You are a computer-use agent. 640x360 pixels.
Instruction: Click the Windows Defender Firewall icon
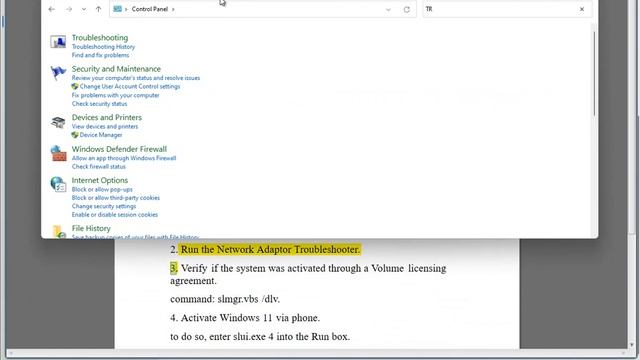point(58,153)
